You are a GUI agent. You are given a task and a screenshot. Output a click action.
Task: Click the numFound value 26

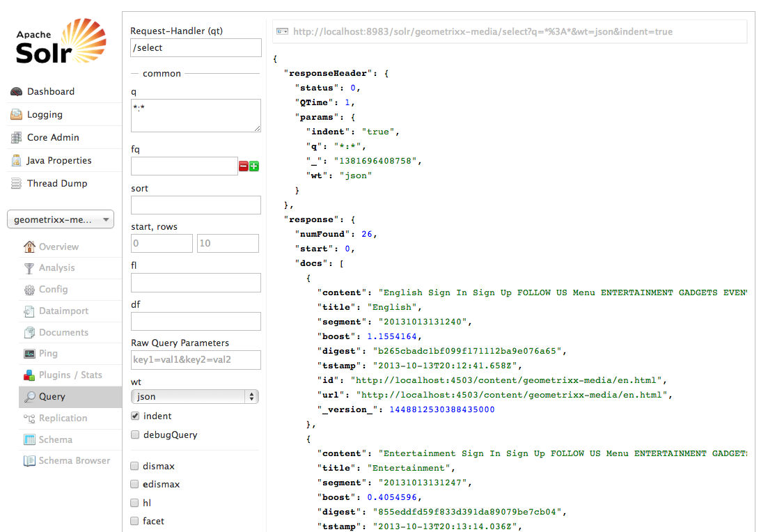[367, 234]
